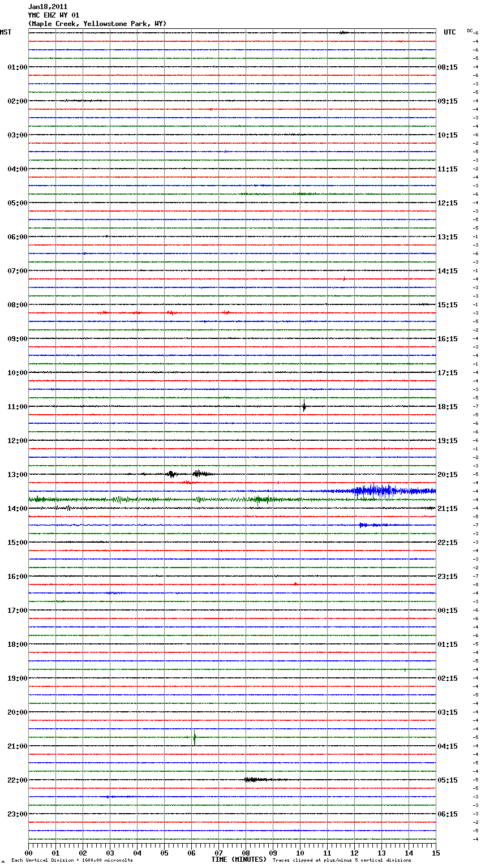The height and width of the screenshot is (868, 481).
Task: Click minute 03 tick label on bottom axis
Action: 110,852
